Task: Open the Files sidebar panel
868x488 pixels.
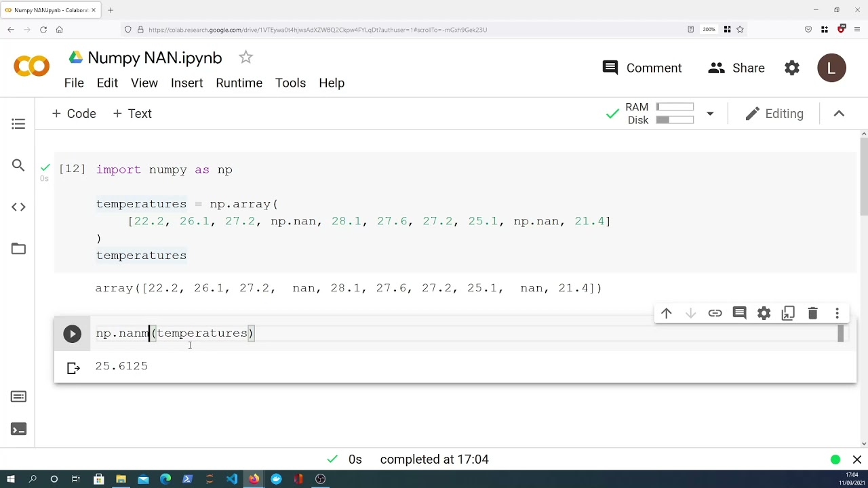Action: coord(18,249)
